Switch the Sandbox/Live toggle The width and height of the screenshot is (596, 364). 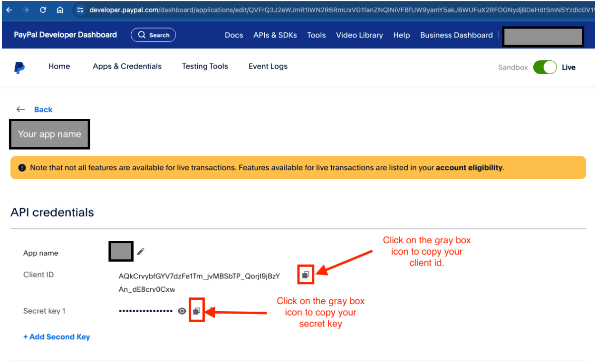545,67
